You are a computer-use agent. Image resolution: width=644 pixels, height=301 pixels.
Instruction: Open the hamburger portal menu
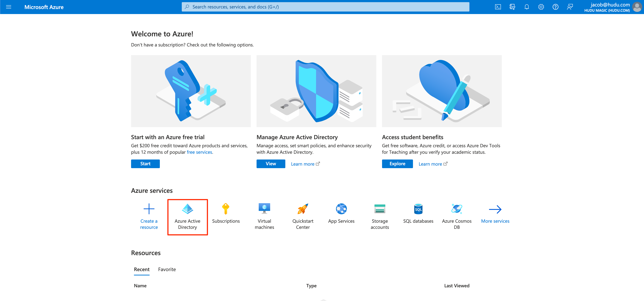tap(8, 7)
